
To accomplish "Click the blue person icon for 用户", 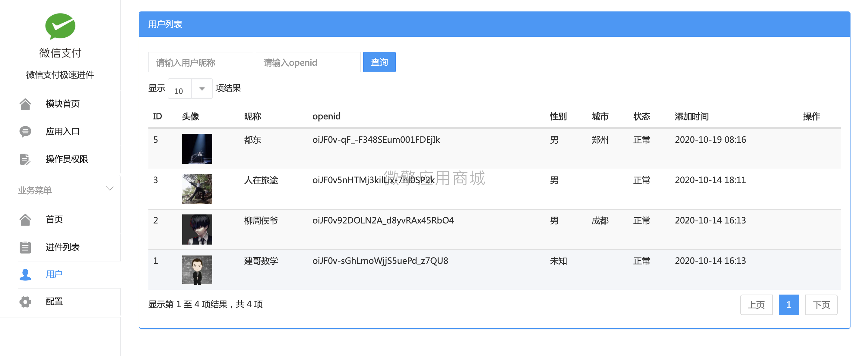I will [x=25, y=275].
